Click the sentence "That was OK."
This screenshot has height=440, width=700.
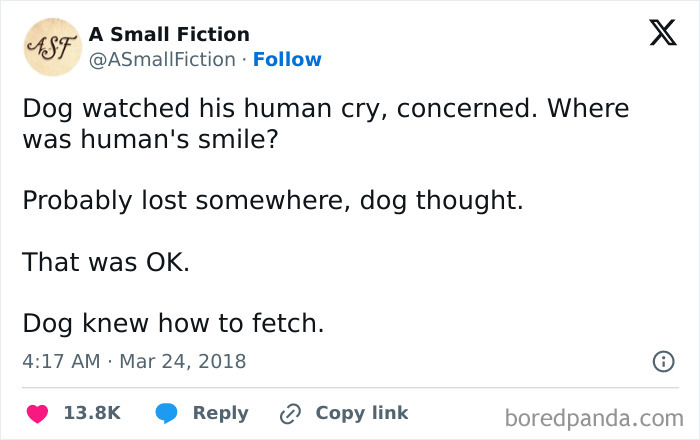tap(106, 263)
